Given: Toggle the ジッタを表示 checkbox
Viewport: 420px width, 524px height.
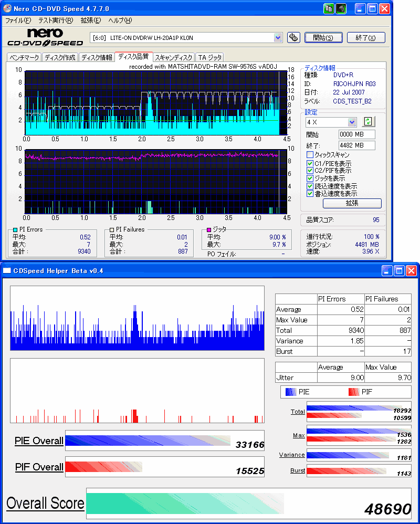Looking at the screenshot, I should pos(310,178).
